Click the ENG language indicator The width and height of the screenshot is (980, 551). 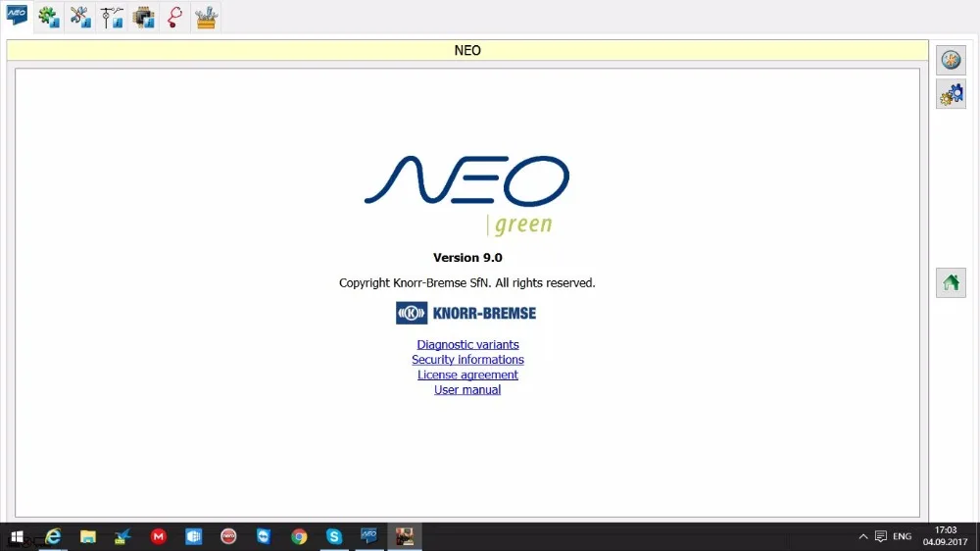[x=902, y=536]
